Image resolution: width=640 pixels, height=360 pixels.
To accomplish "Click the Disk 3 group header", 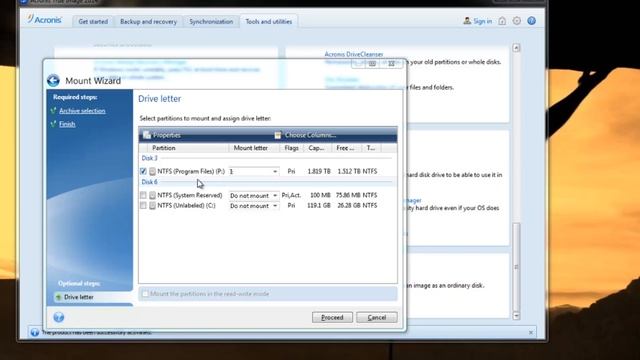I will [x=149, y=158].
